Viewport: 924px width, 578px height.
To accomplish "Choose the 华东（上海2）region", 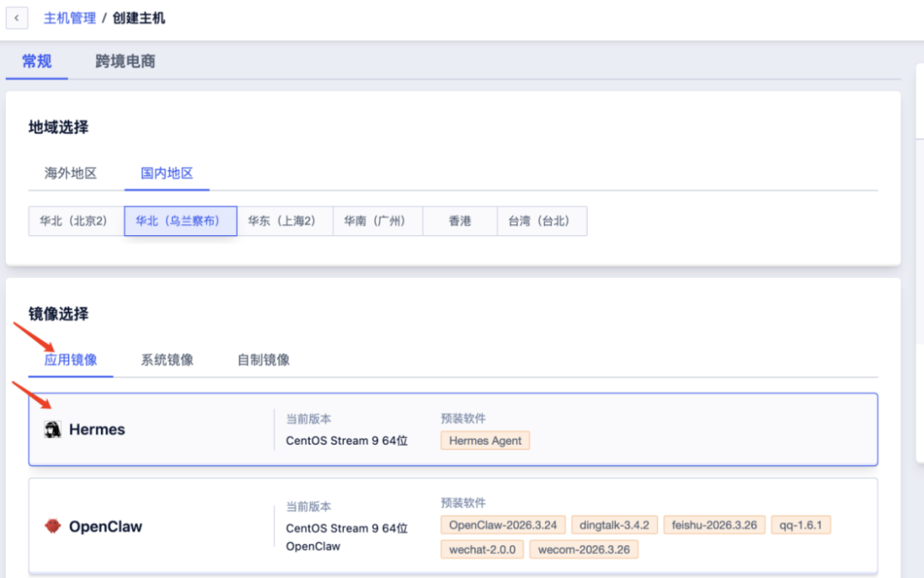I will click(x=285, y=221).
